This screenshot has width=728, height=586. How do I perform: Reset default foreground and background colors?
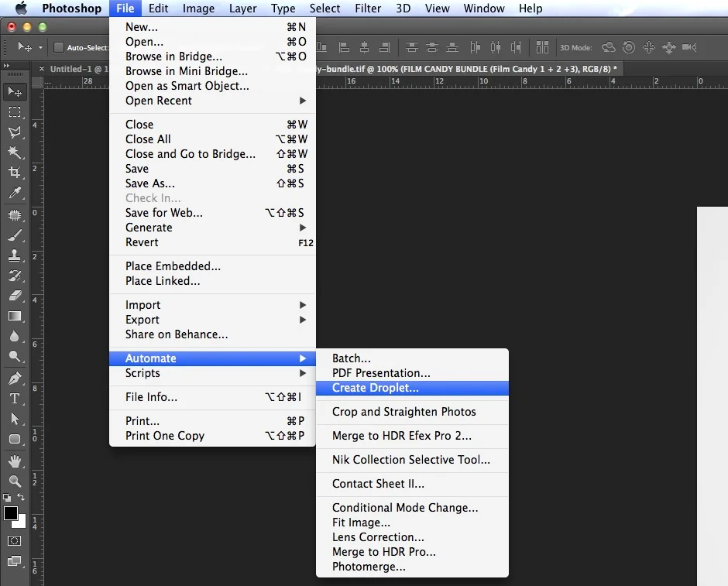point(7,498)
